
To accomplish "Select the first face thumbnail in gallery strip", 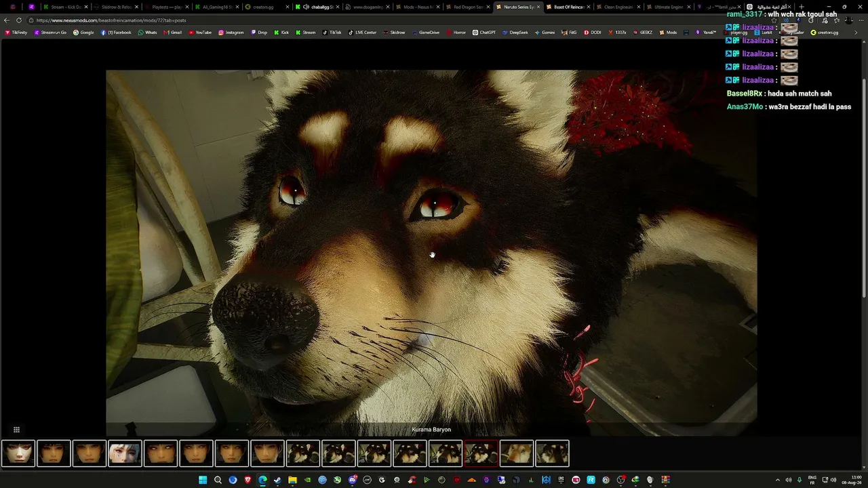I will pos(18,453).
